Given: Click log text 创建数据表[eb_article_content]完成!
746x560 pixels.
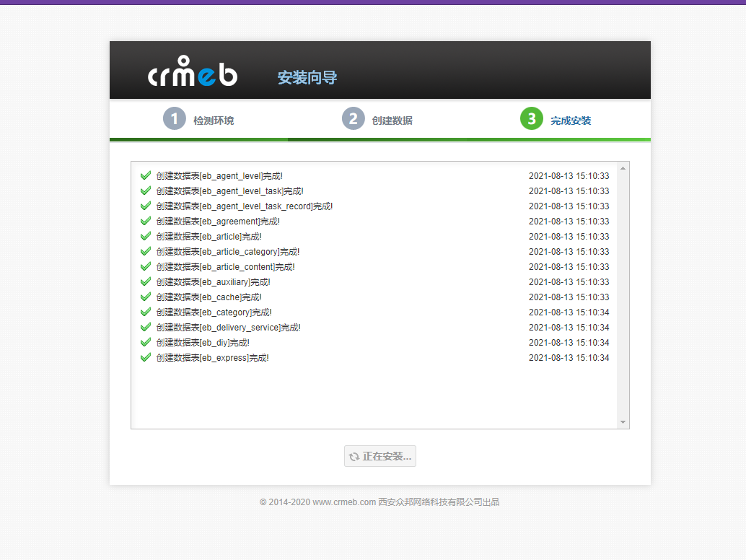Looking at the screenshot, I should [x=226, y=268].
